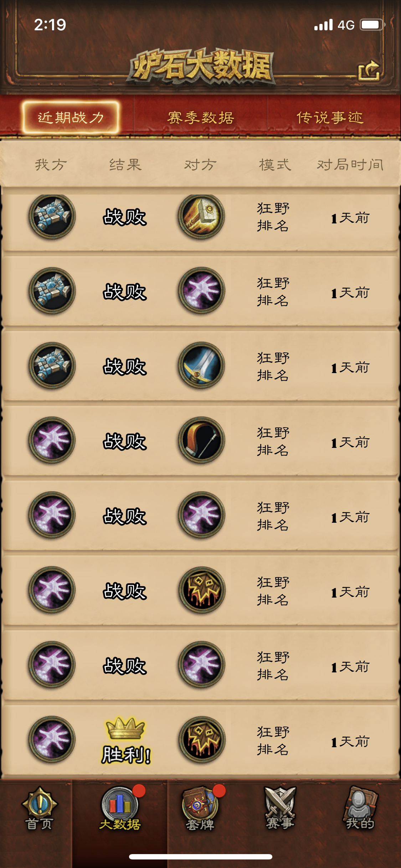Tap Hunter bow opponent icon in fourth row
This screenshot has height=868, width=401.
pos(201,440)
